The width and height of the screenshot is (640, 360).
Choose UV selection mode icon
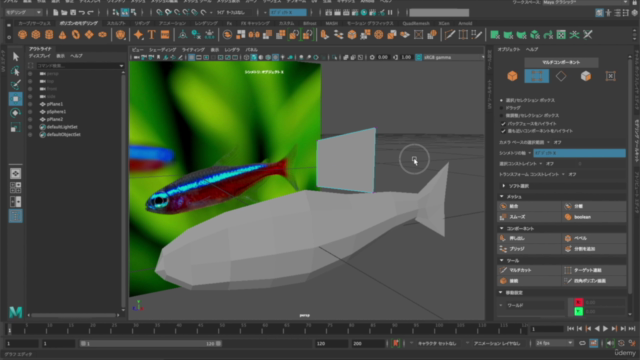[610, 76]
